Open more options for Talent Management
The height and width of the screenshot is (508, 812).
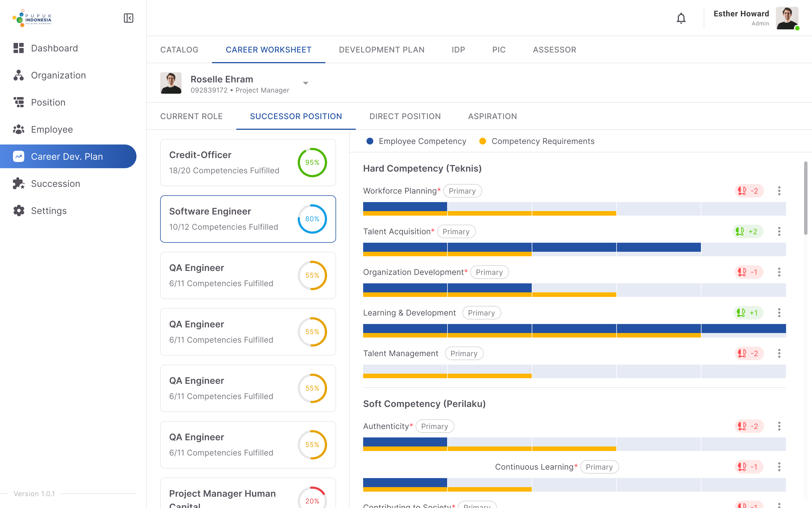(x=779, y=353)
